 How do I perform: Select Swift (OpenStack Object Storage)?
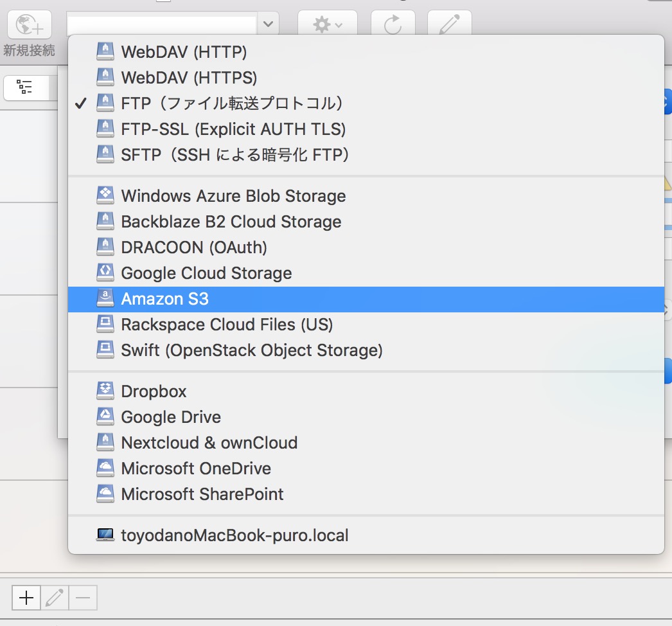(x=366, y=350)
